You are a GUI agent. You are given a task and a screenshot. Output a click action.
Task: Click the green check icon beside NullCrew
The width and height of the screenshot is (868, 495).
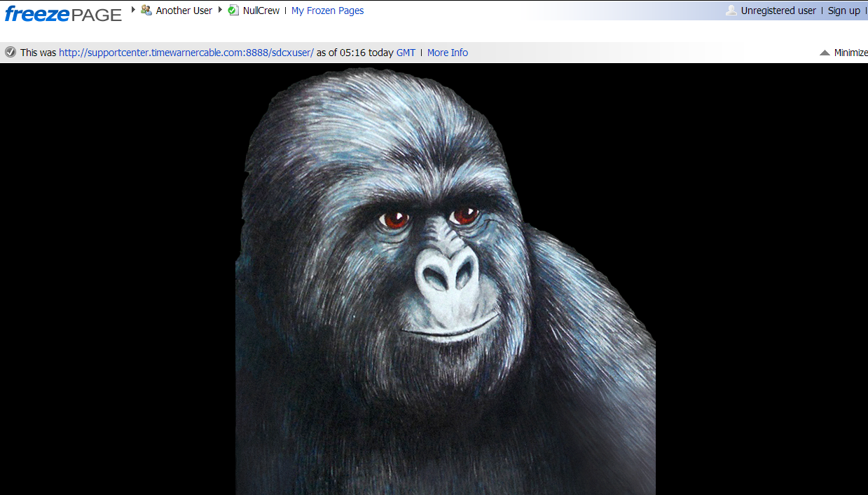point(233,10)
